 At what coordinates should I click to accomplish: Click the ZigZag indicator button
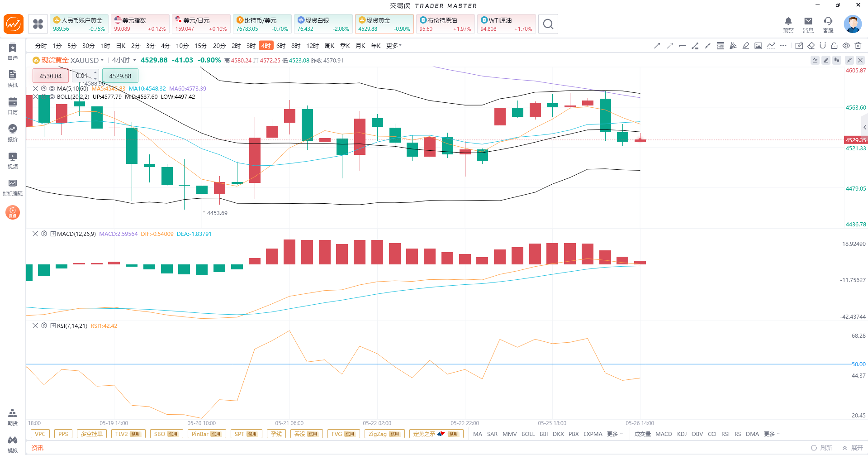click(384, 434)
